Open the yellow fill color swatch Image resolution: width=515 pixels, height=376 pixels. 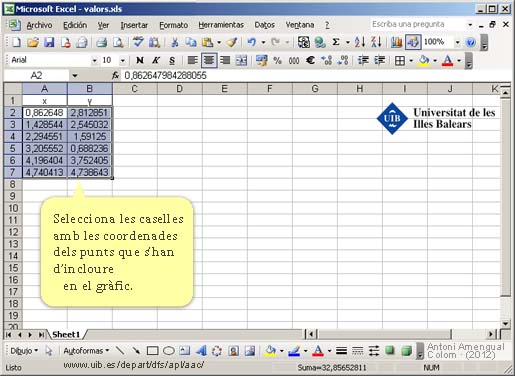424,60
